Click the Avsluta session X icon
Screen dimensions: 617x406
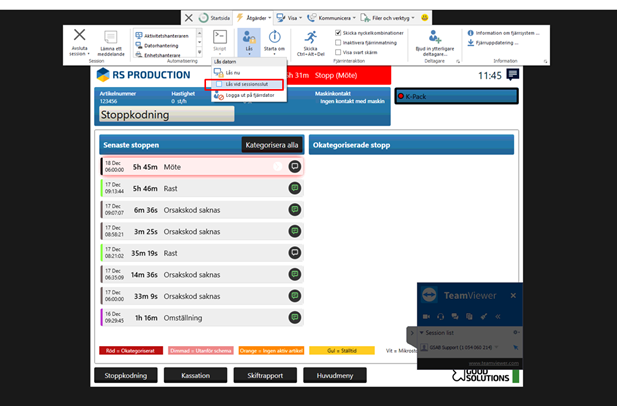click(79, 37)
